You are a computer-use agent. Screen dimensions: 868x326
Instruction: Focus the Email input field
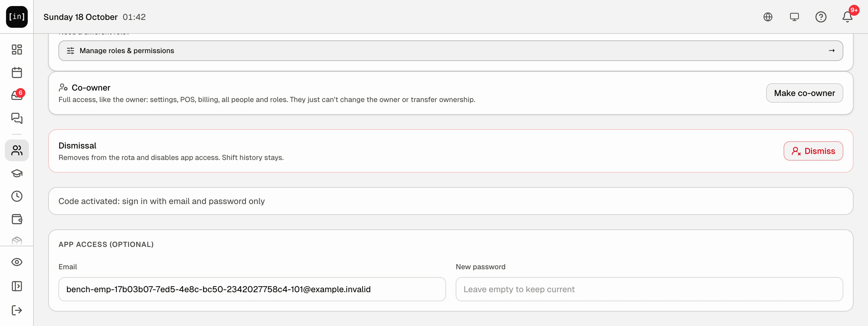coord(252,289)
